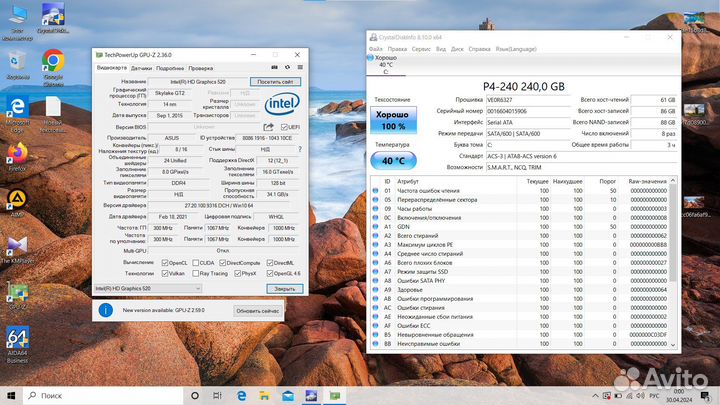Show hidden system tray icons
This screenshot has height=405, width=720.
[596, 395]
